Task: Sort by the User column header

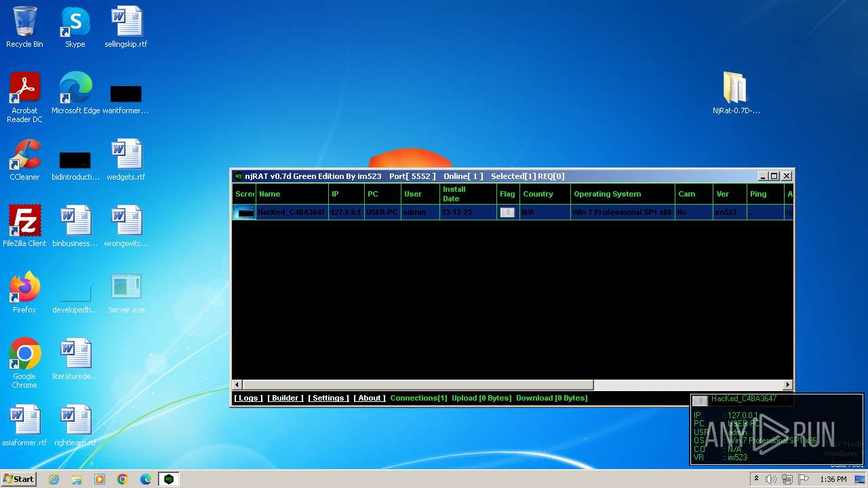Action: (x=420, y=194)
